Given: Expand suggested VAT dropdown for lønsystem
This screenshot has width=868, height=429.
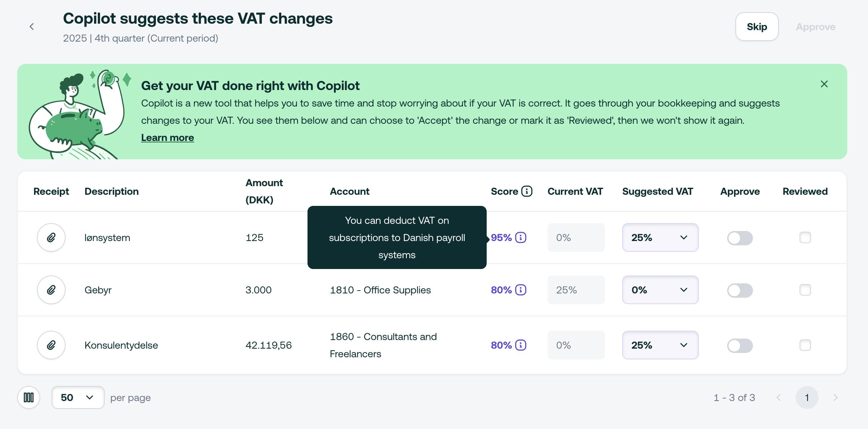Looking at the screenshot, I should 660,237.
